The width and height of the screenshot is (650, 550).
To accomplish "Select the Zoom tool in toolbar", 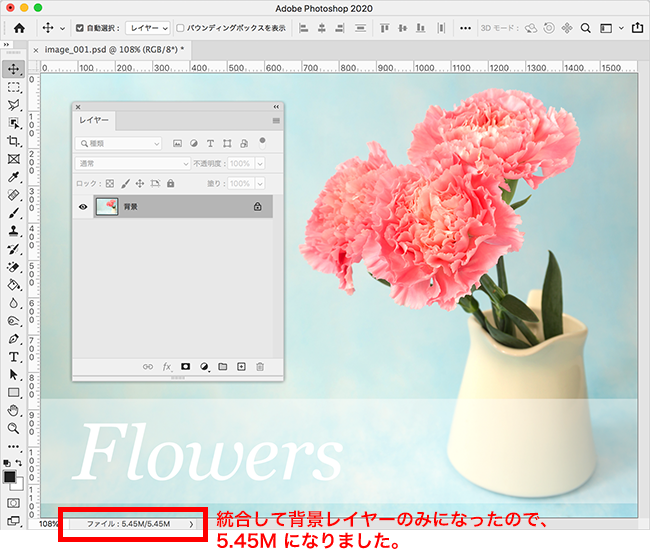I will click(13, 428).
